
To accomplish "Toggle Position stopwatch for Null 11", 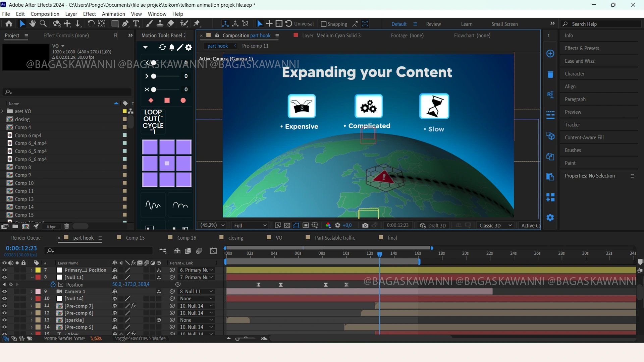I will [x=53, y=285].
